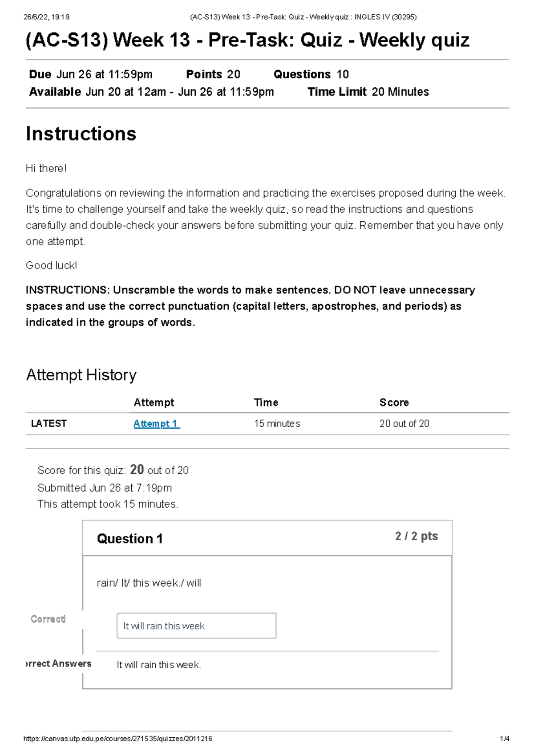The width and height of the screenshot is (534, 756).
Task: Click the "15 minutes" time cell
Action: (277, 423)
